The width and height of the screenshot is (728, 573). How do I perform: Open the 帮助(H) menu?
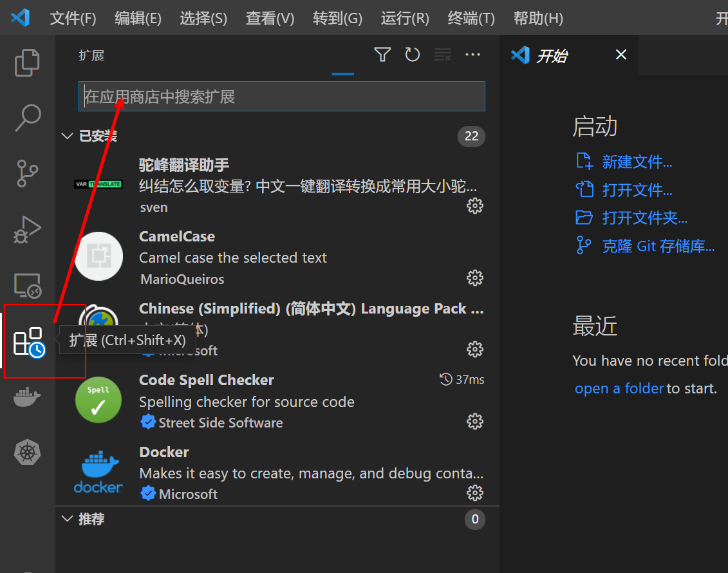coord(538,19)
